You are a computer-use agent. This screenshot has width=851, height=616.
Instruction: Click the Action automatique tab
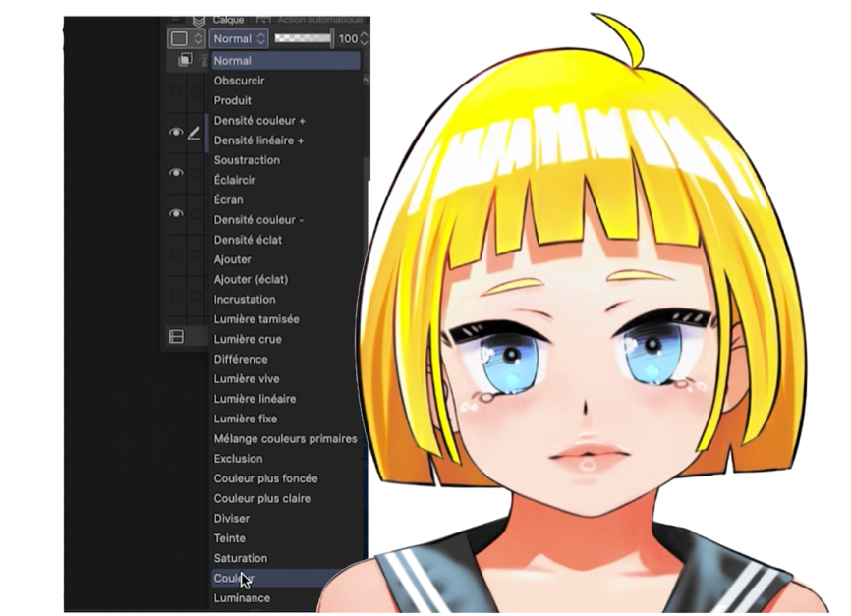point(319,20)
